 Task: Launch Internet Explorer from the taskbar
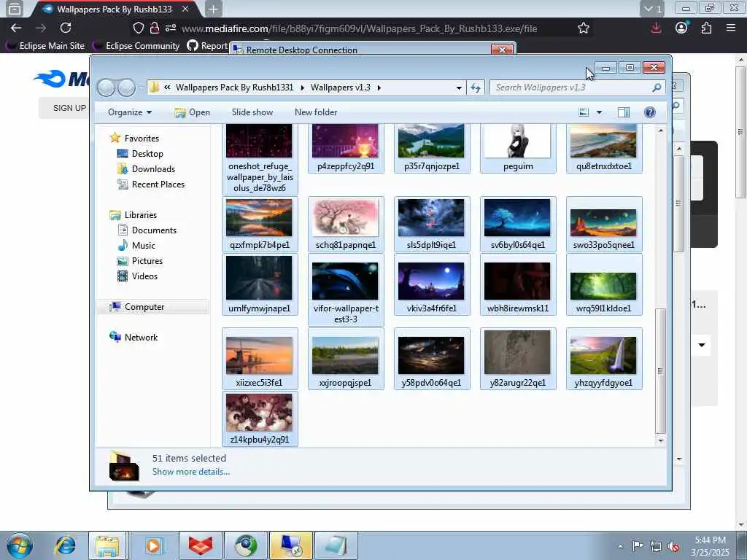pyautogui.click(x=65, y=545)
